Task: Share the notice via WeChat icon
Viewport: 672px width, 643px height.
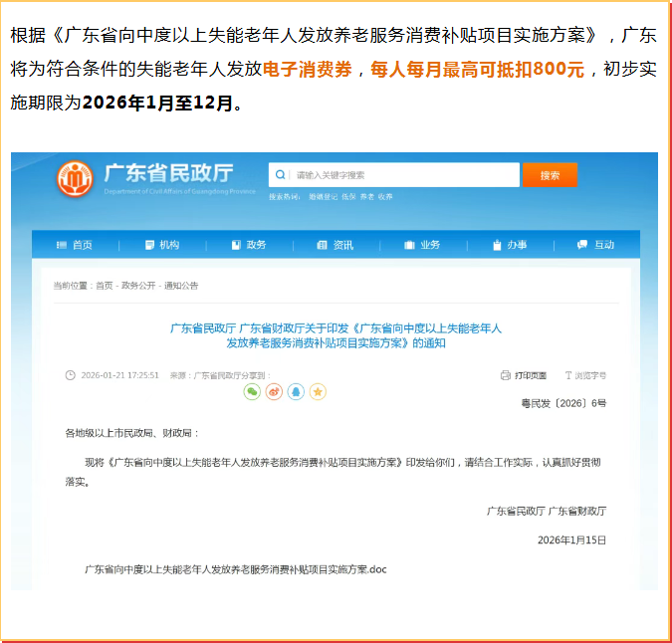Action: click(252, 392)
